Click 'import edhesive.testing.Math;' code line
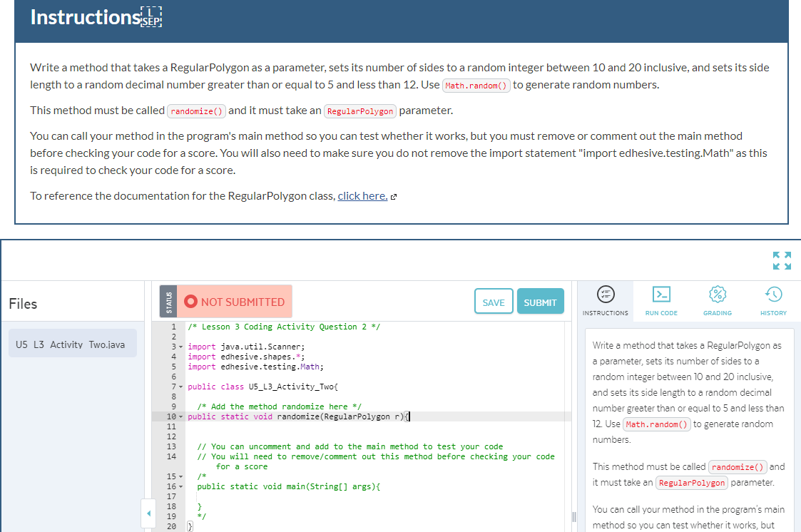Image resolution: width=801 pixels, height=532 pixels. [x=255, y=367]
